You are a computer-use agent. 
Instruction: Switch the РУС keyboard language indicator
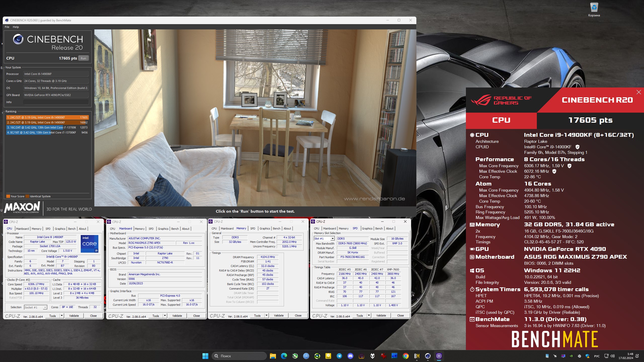(x=597, y=356)
